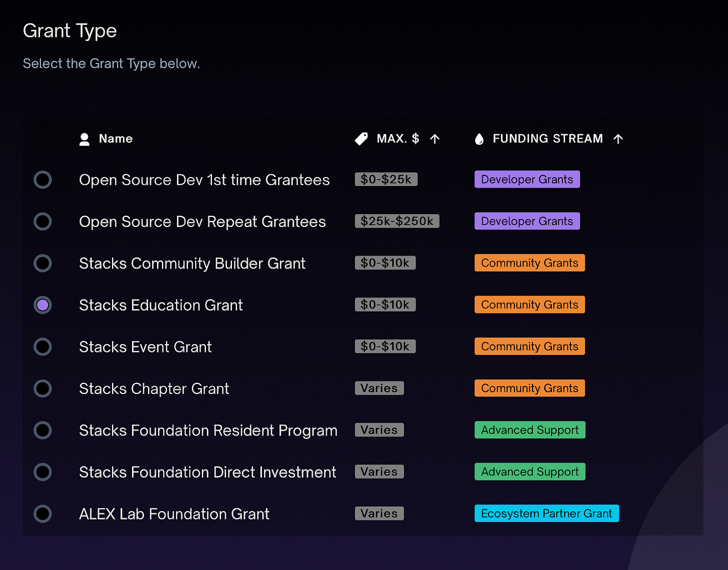
Task: Click the Select the Grant Type below text
Action: click(111, 63)
